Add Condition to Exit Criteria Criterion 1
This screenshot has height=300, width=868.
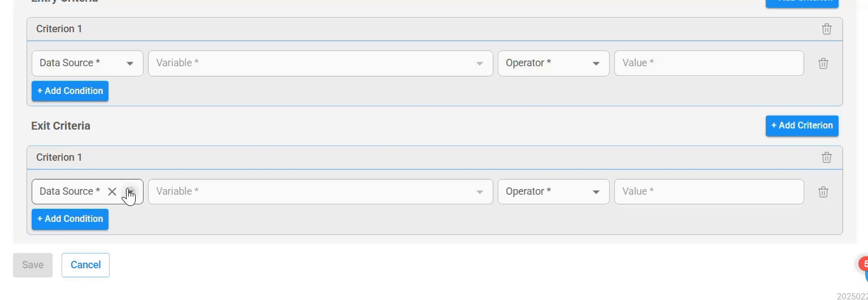(70, 219)
